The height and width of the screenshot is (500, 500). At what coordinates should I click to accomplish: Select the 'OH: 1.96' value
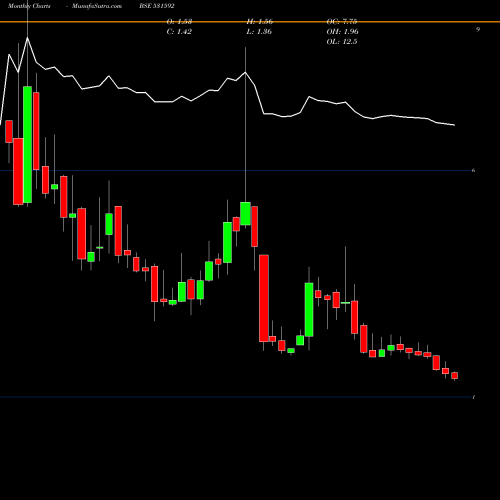tap(342, 32)
